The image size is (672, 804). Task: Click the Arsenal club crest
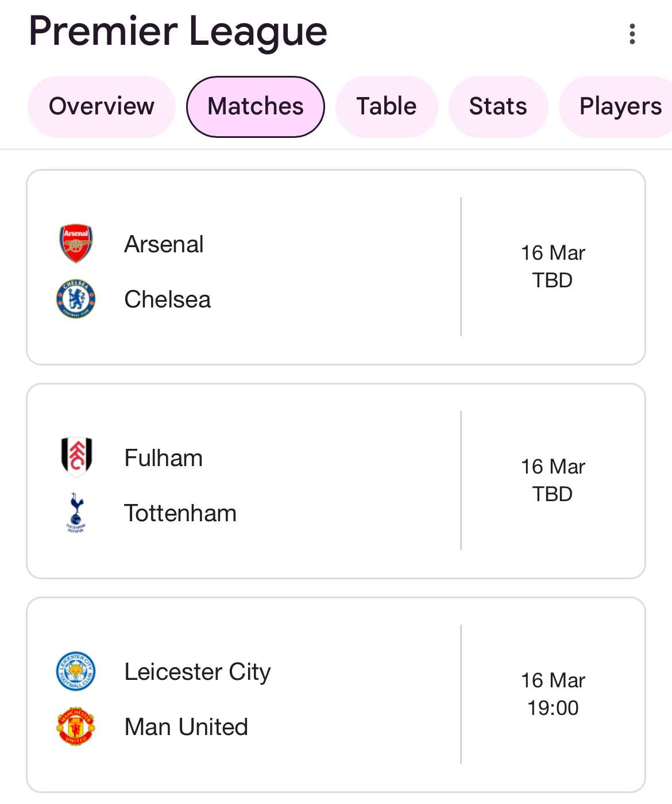coord(76,244)
